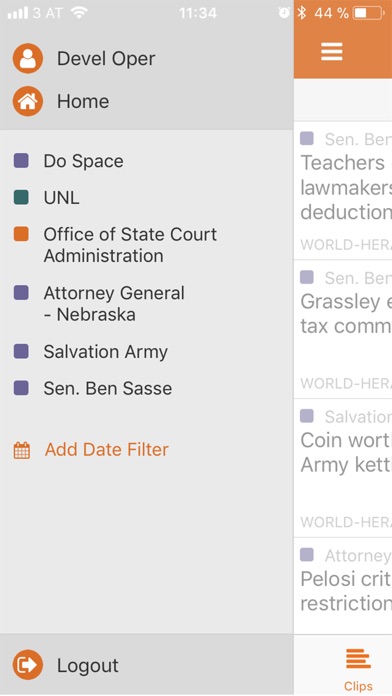Tap the Logout arrow icon
This screenshot has height=696, width=392.
(x=28, y=664)
